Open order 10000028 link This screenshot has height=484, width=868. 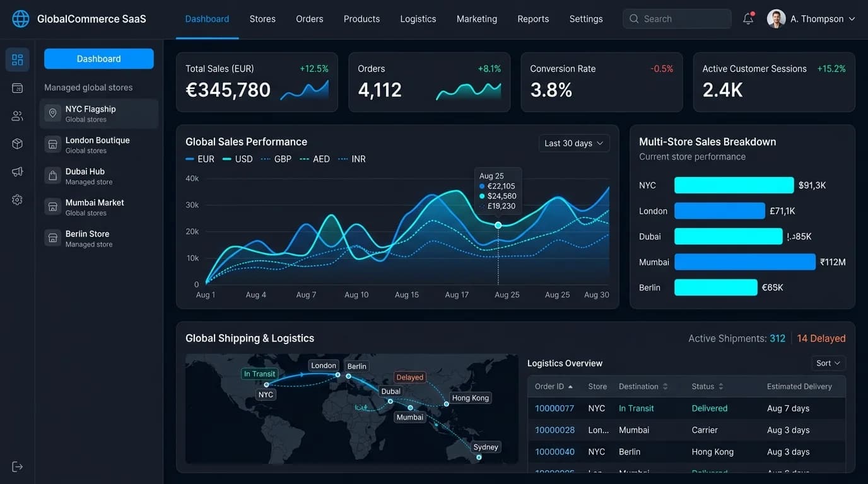(554, 430)
